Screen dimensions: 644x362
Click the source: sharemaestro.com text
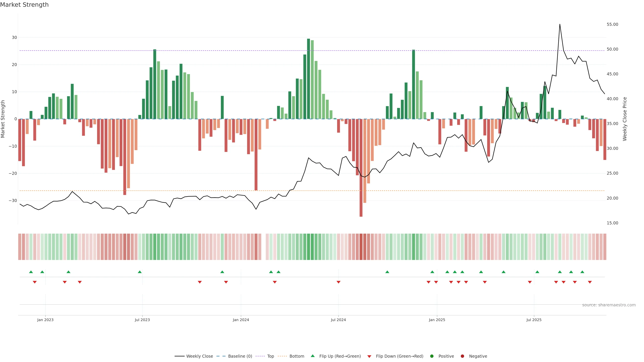(609, 305)
